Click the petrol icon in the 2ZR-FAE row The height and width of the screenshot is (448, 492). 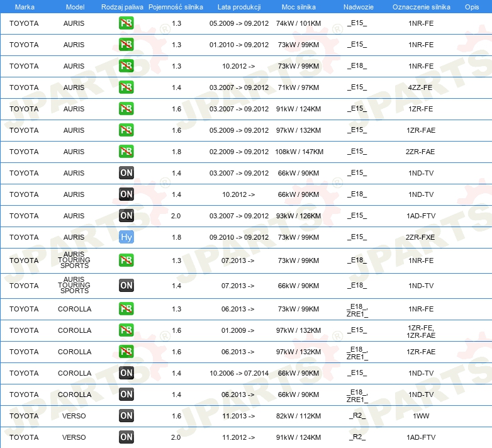tap(126, 151)
